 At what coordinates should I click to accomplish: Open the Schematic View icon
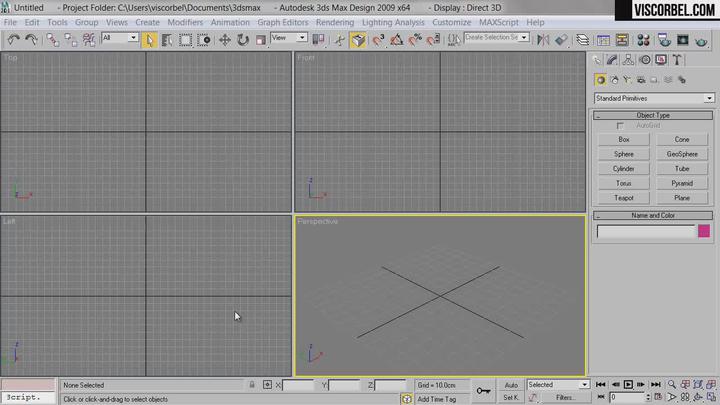coord(622,40)
